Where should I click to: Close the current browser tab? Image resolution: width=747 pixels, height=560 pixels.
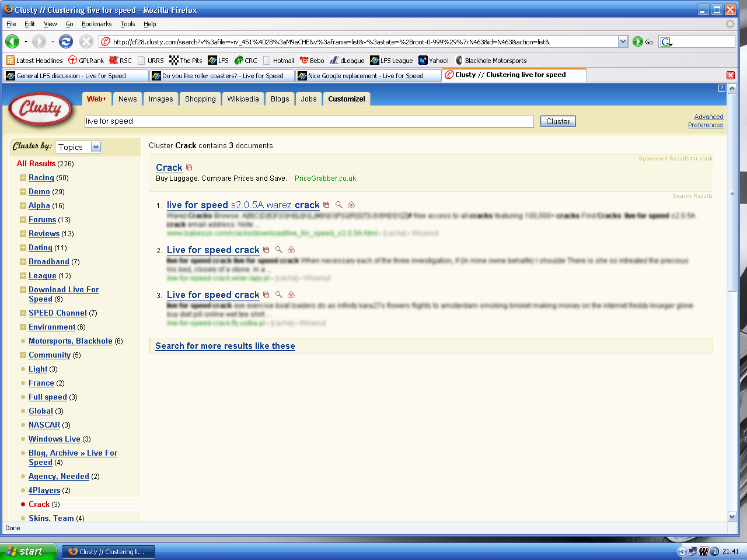pyautogui.click(x=730, y=75)
